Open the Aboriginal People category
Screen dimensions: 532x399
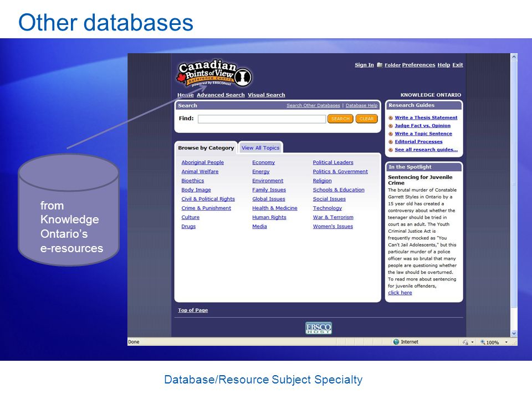[203, 162]
